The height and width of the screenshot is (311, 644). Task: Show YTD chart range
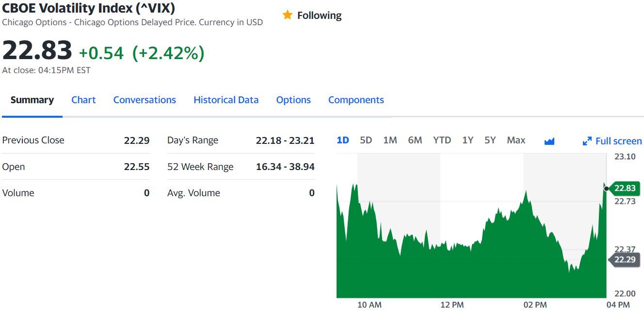coord(442,140)
